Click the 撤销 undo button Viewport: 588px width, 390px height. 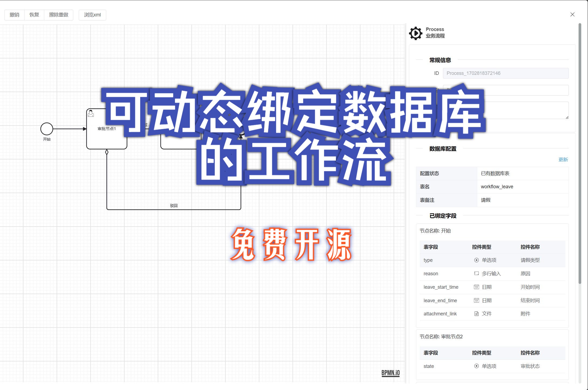15,15
